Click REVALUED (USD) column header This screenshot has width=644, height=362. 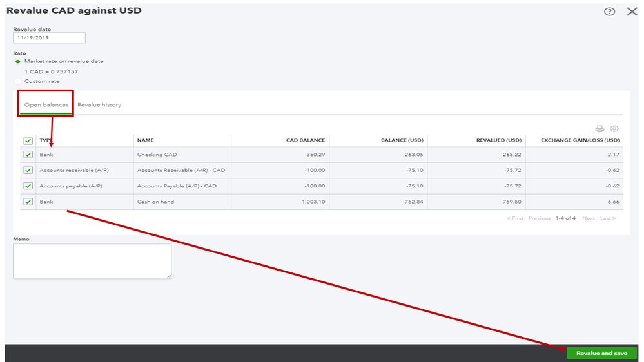[498, 140]
